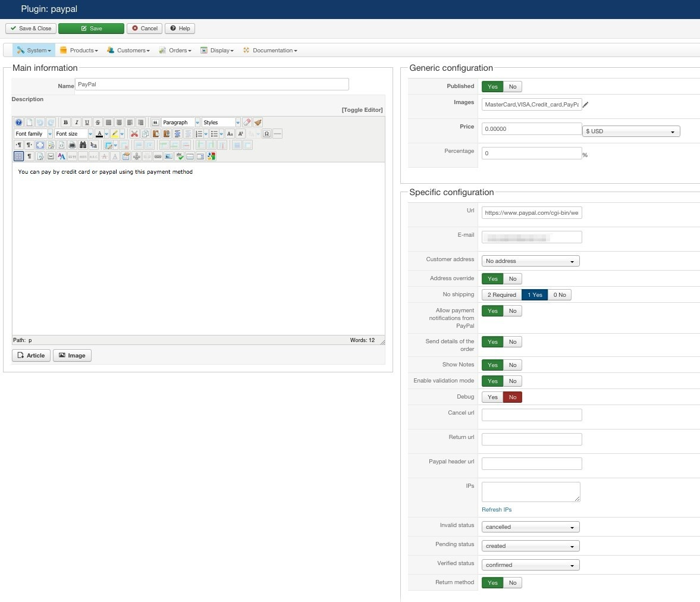Set Send details of the order to No

click(x=513, y=341)
